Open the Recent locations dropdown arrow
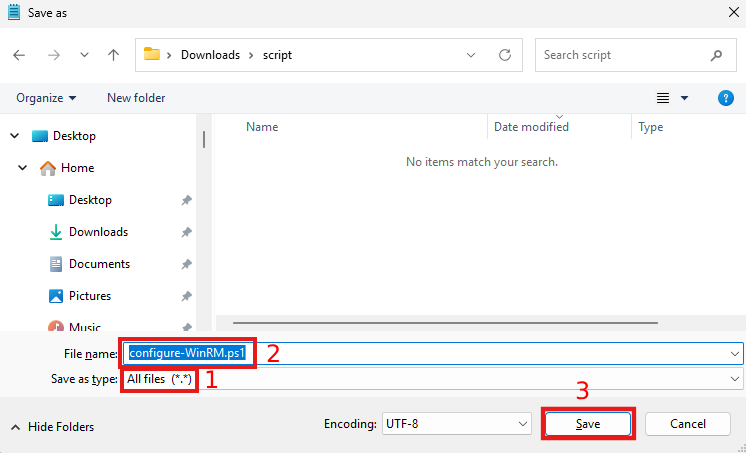This screenshot has height=453, width=746. coord(84,55)
